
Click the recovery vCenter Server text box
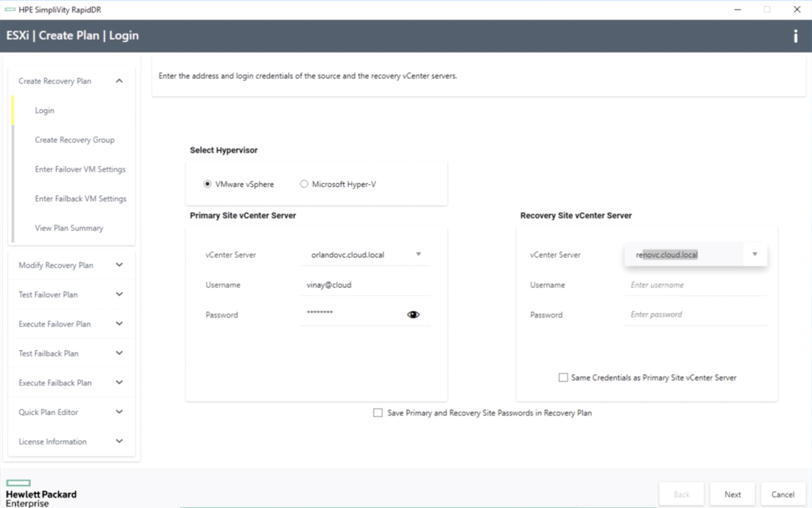coord(684,255)
